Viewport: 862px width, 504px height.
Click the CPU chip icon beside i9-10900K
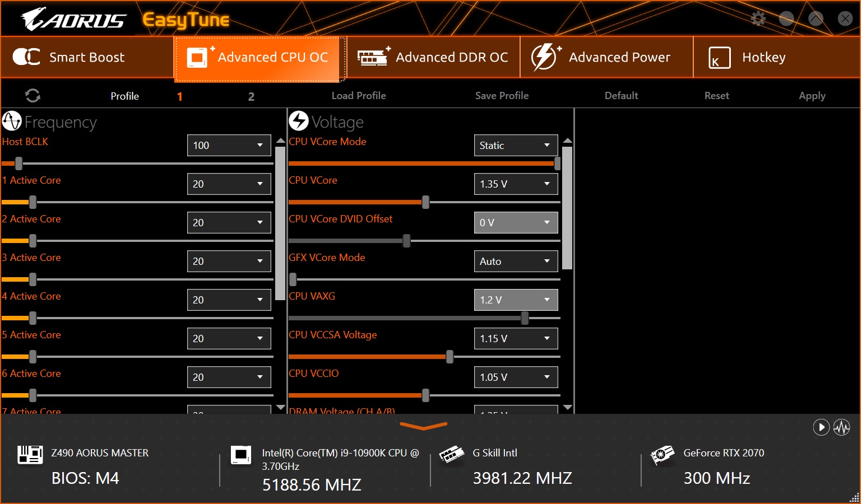(241, 455)
